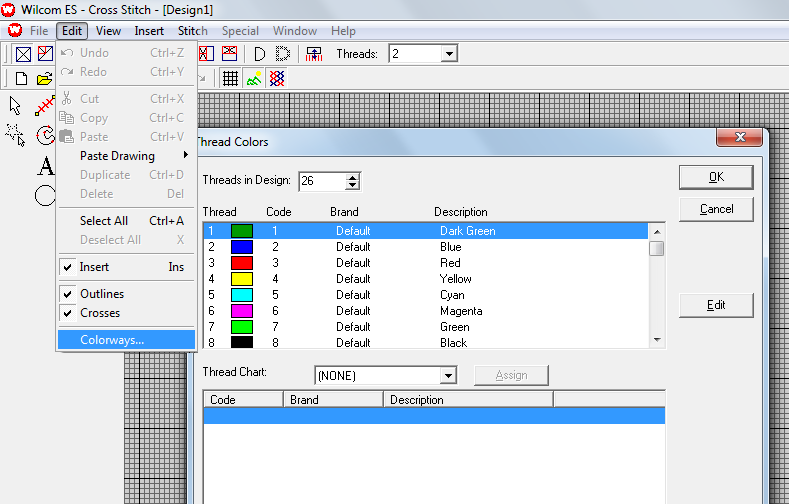
Task: Open the Threads count dropdown
Action: coord(449,54)
